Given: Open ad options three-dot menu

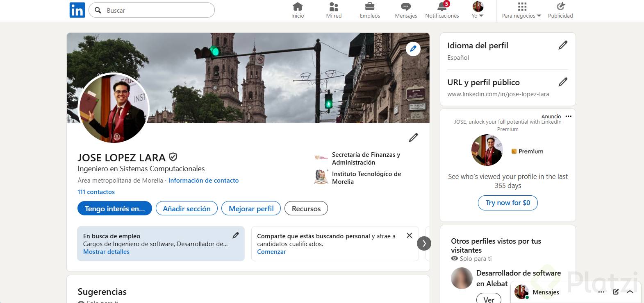Looking at the screenshot, I should pos(568,116).
